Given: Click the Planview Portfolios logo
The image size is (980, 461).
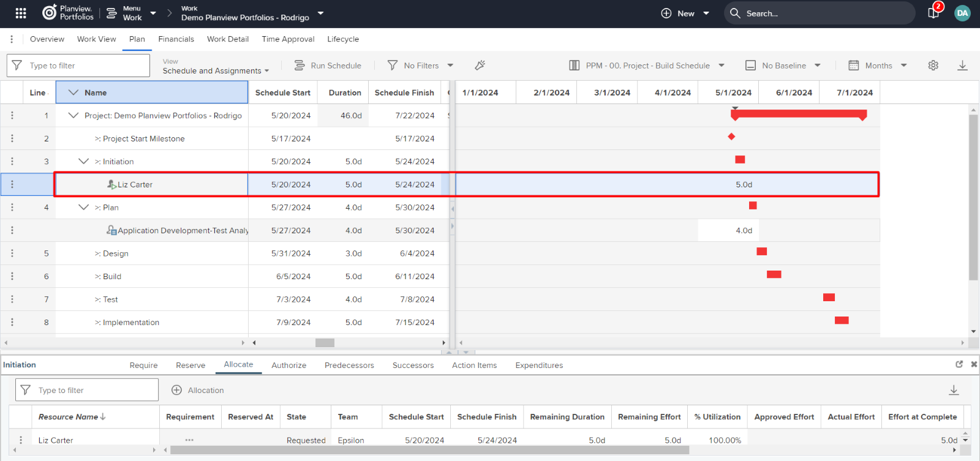Looking at the screenshot, I should click(68, 13).
